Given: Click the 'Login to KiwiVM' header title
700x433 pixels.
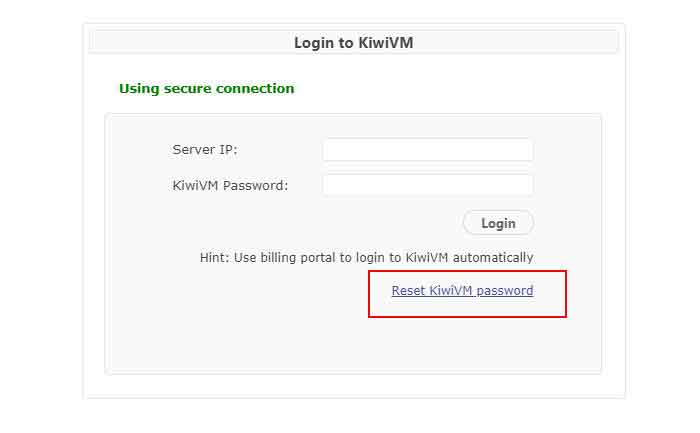Looking at the screenshot, I should pos(354,43).
